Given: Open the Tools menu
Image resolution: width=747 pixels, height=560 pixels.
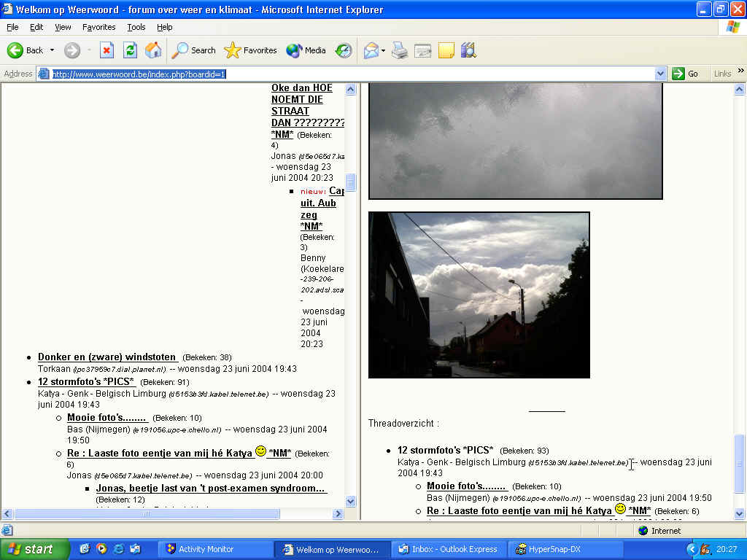Looking at the screenshot, I should coord(136,27).
